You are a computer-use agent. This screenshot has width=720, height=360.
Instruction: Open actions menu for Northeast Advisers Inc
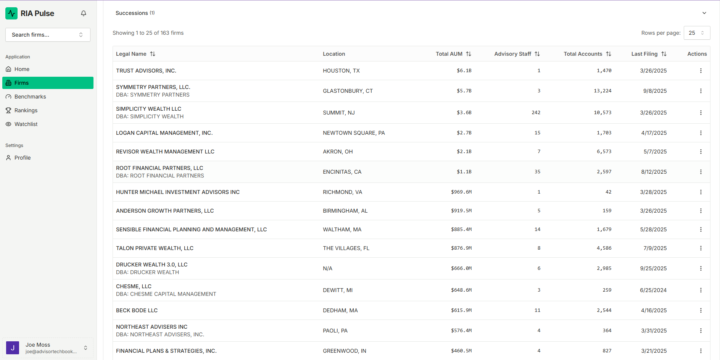pyautogui.click(x=701, y=331)
